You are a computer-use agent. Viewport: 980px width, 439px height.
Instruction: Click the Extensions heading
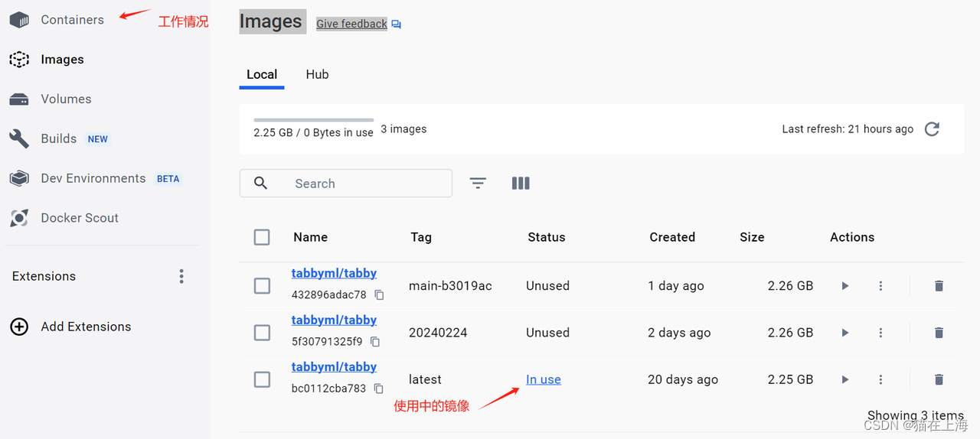(44, 276)
